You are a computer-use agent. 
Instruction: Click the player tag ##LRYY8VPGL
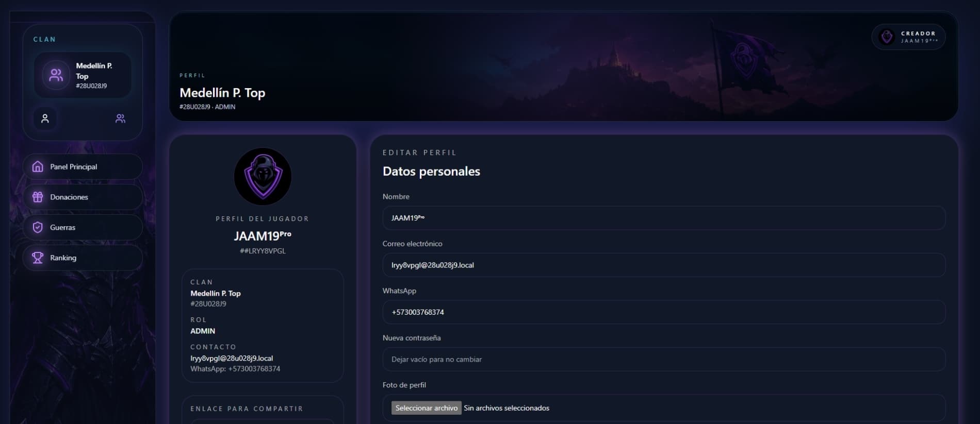click(x=263, y=251)
